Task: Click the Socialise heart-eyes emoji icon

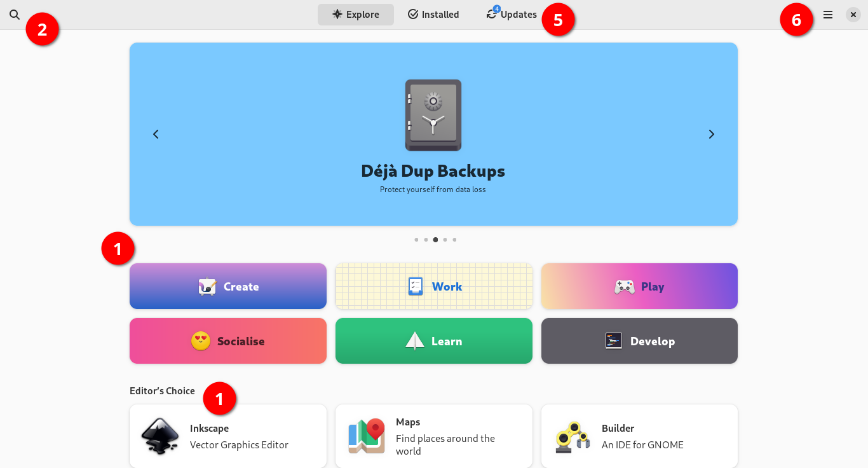Action: [201, 341]
